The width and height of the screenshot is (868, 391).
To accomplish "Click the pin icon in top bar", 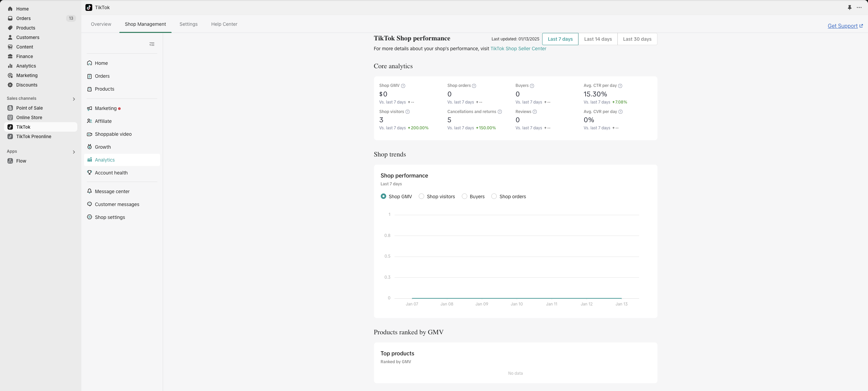I will click(849, 7).
